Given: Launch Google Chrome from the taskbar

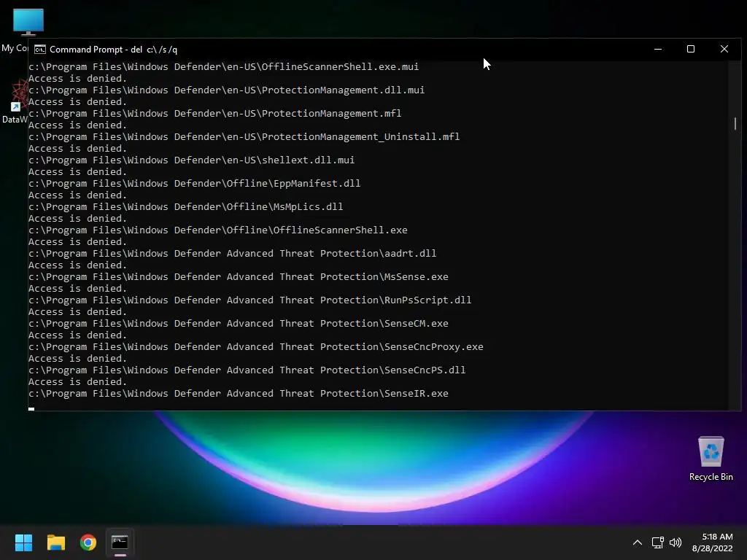Looking at the screenshot, I should point(88,542).
